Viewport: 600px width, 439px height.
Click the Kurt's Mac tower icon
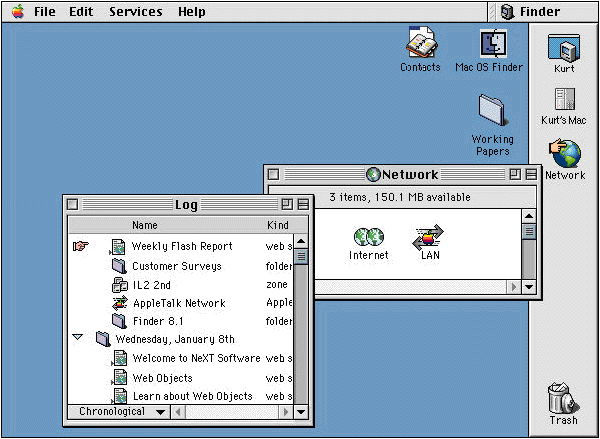tap(564, 100)
